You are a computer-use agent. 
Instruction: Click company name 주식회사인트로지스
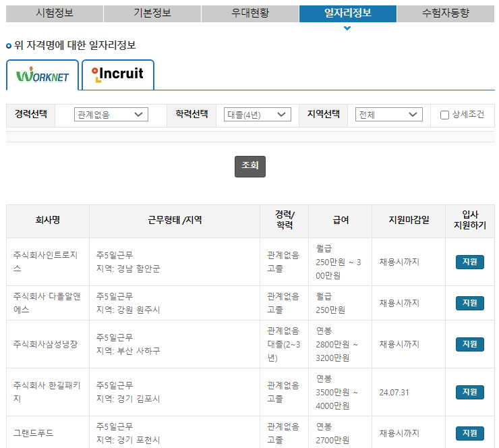(45, 262)
